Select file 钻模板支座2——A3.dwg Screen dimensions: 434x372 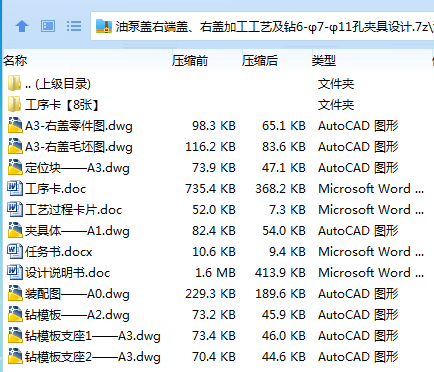click(93, 357)
